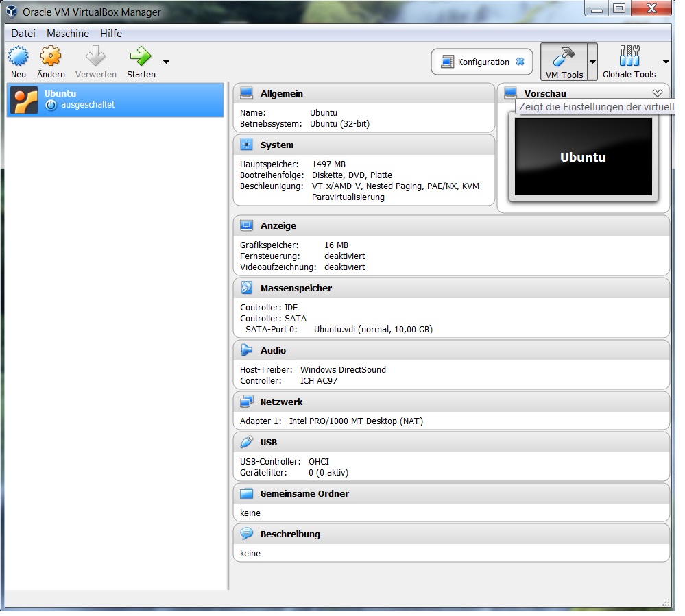Select the Ubuntu virtual machine entry

pos(115,100)
